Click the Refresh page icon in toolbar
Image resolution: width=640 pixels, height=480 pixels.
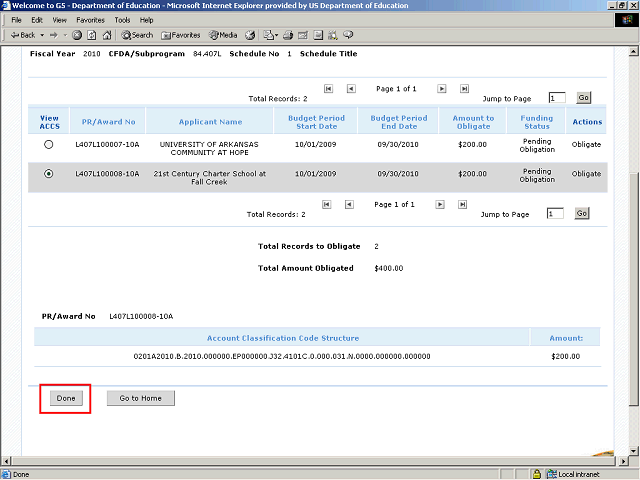pos(91,35)
